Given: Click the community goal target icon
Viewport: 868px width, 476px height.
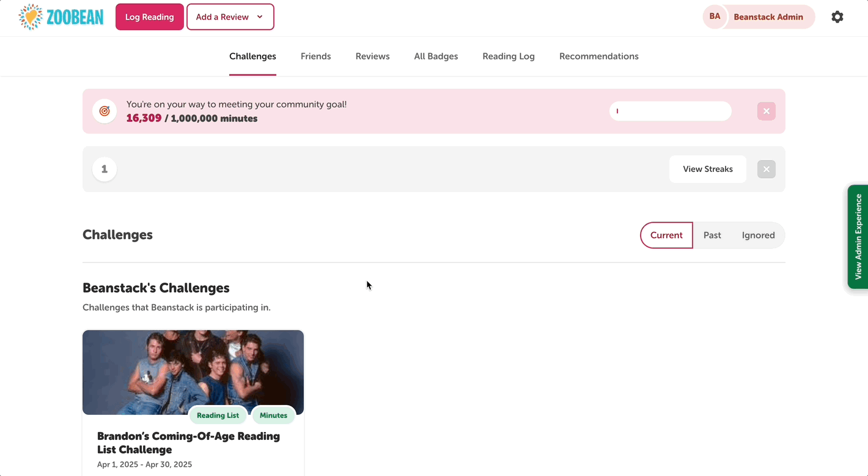Looking at the screenshot, I should pos(104,111).
